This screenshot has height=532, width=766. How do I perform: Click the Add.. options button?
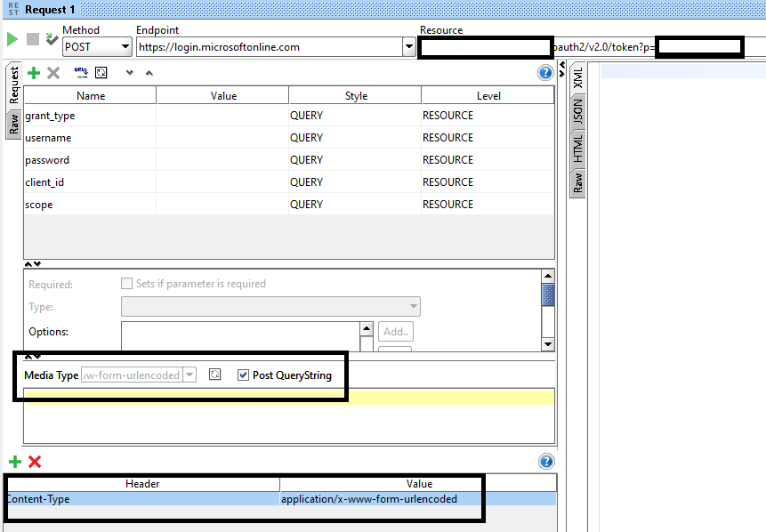[396, 332]
